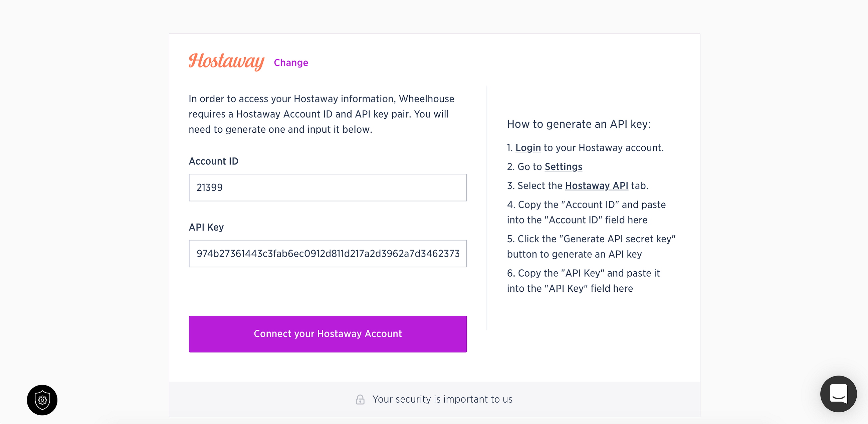Click step 6 about copying API Key
Image resolution: width=868 pixels, height=424 pixels.
coord(583,281)
